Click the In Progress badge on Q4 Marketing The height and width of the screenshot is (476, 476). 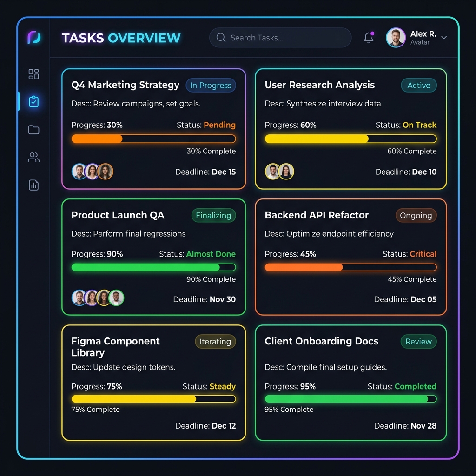click(211, 86)
